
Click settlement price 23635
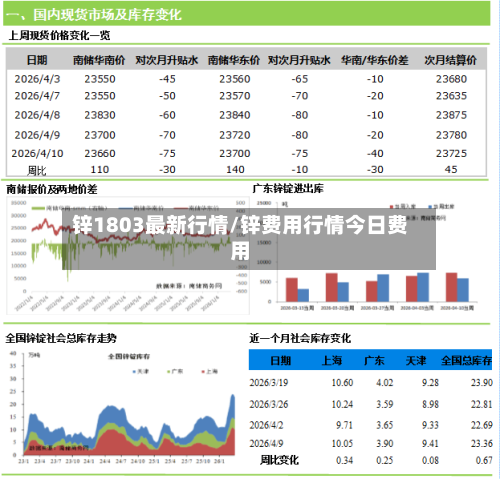click(451, 96)
